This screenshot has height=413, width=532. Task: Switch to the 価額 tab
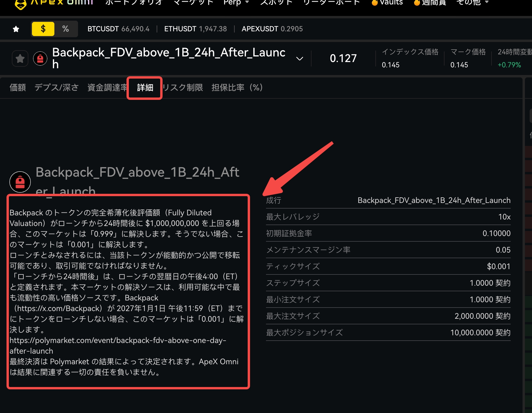[18, 87]
